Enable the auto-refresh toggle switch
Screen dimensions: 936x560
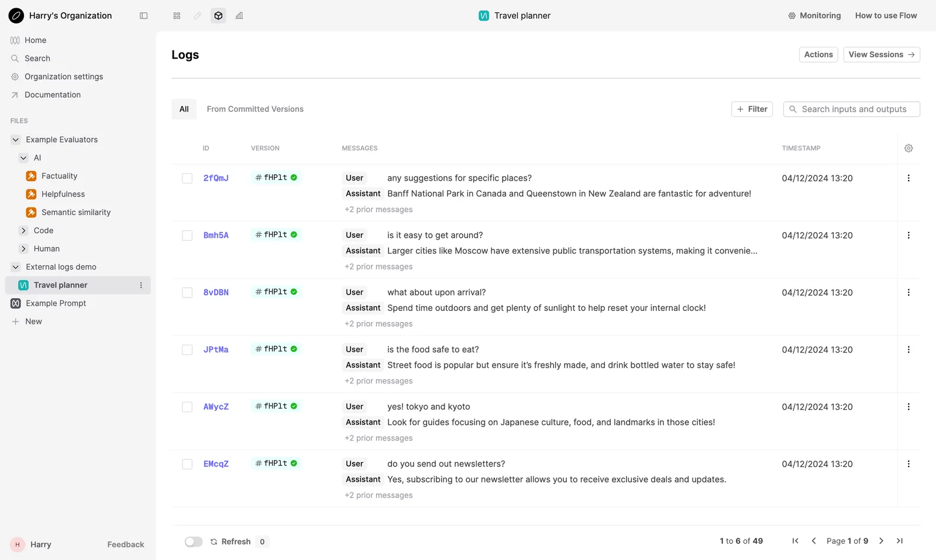pyautogui.click(x=194, y=542)
